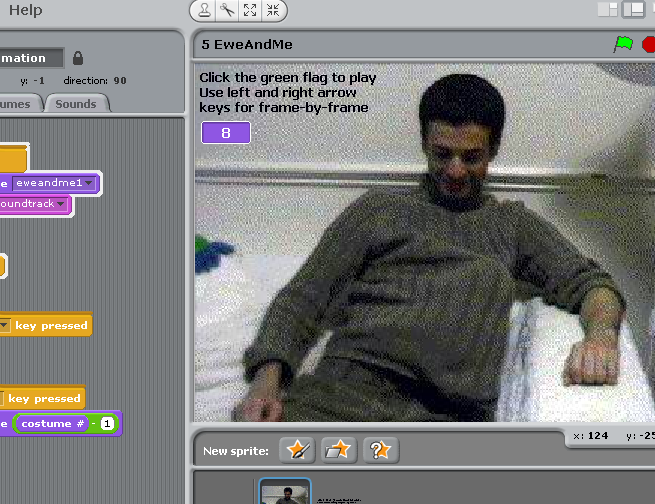Open the soundtrack sound dropdown
Screen dimensions: 655x504
[x=61, y=204]
